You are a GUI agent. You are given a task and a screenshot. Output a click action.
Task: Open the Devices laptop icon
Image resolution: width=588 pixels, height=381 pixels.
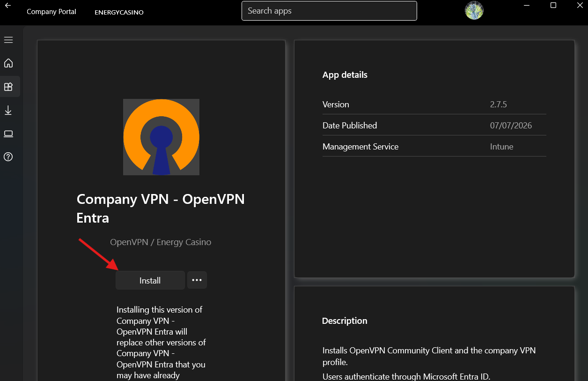click(x=8, y=134)
